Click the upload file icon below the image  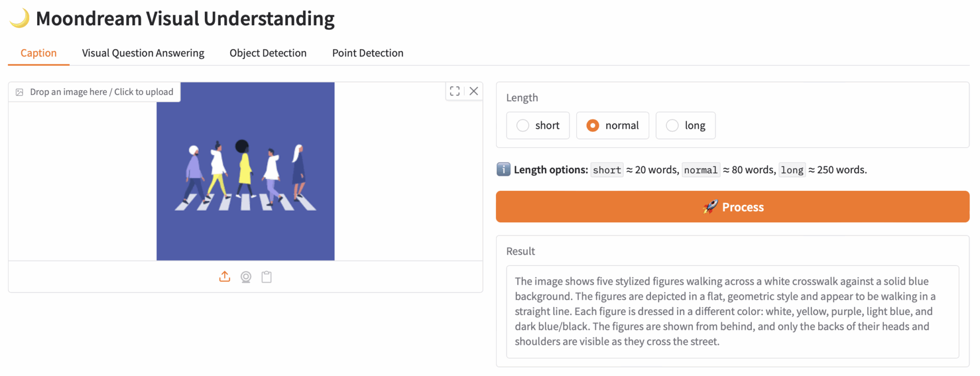(x=225, y=276)
